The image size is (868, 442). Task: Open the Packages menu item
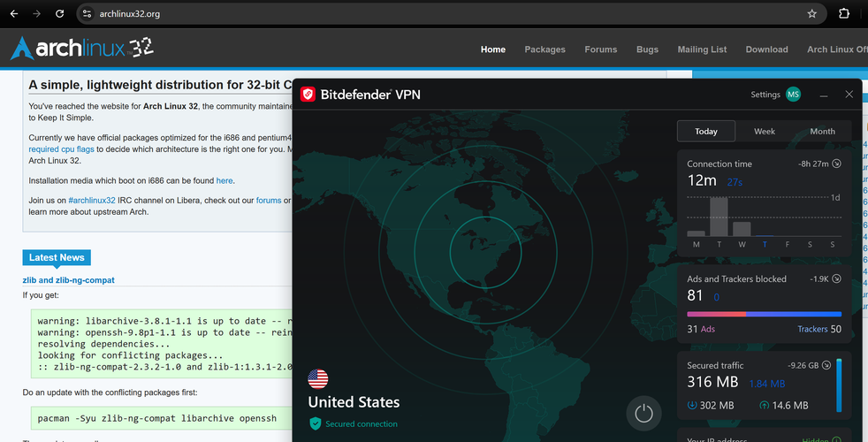pyautogui.click(x=544, y=50)
